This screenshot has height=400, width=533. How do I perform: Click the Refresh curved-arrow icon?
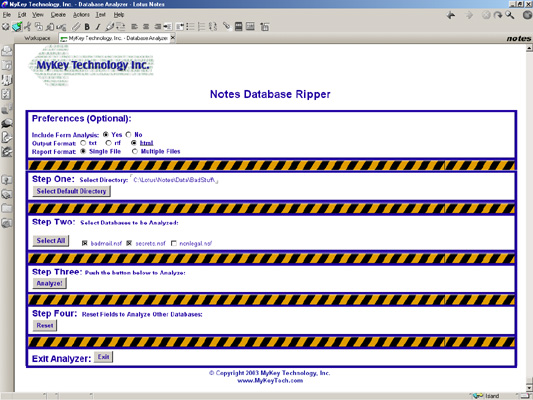coord(498,15)
